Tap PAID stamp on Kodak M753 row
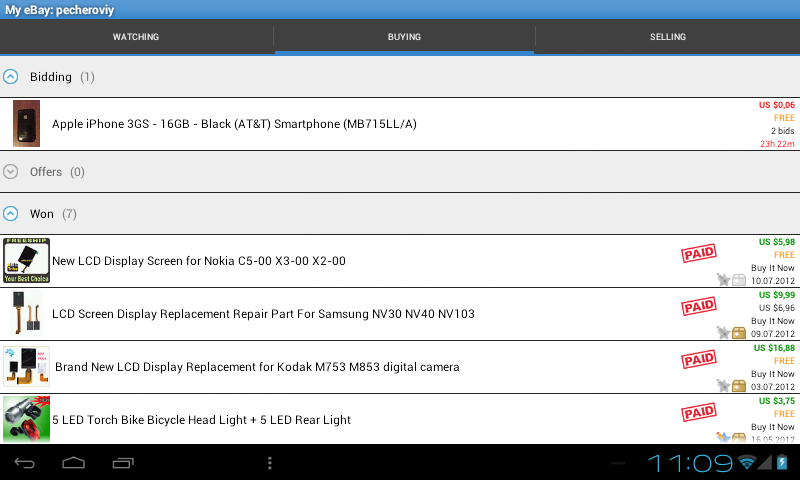 (699, 359)
